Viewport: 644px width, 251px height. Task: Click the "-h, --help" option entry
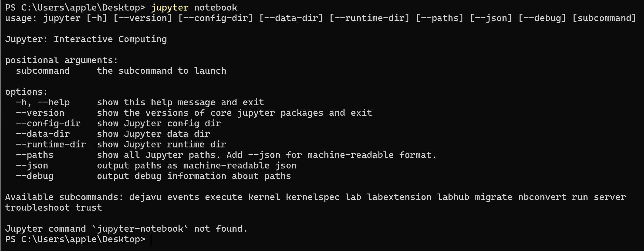click(x=43, y=102)
